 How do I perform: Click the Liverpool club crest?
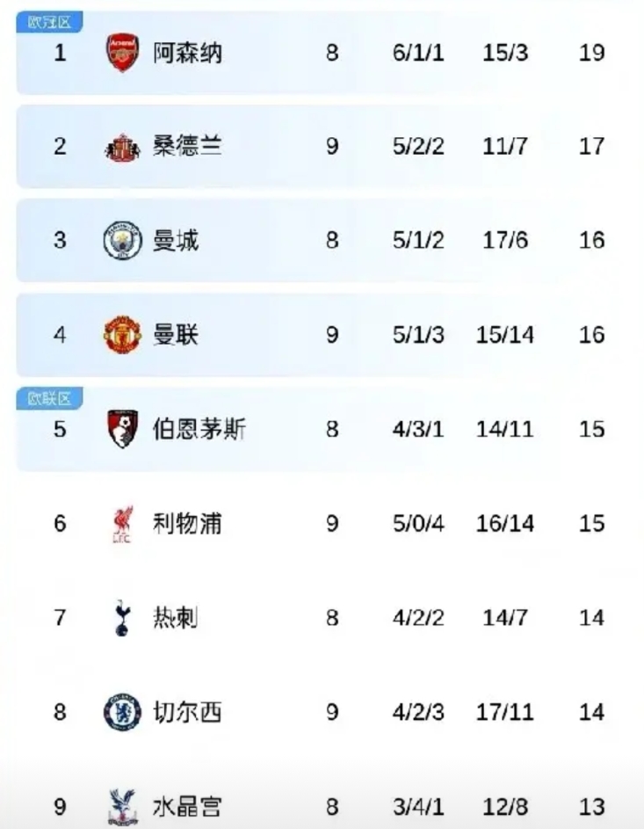click(x=122, y=525)
